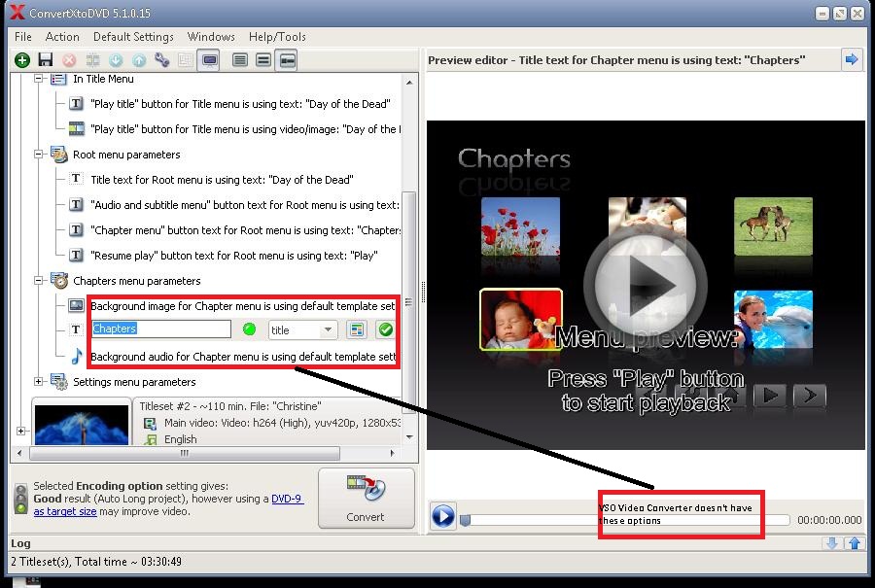Click the Root menu parameters icon
The width and height of the screenshot is (875, 588).
point(58,154)
